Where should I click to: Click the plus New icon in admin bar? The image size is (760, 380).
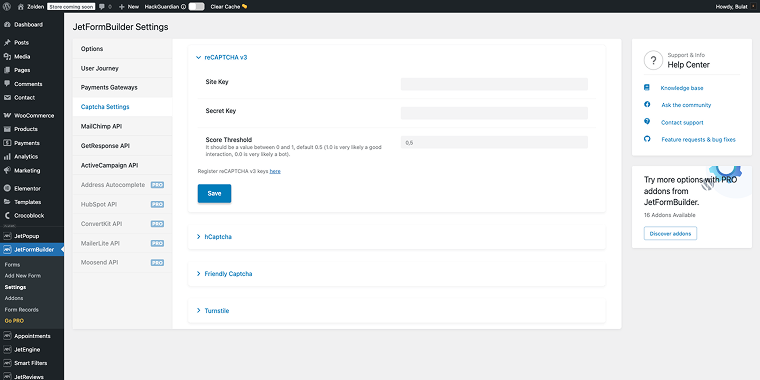[121, 7]
